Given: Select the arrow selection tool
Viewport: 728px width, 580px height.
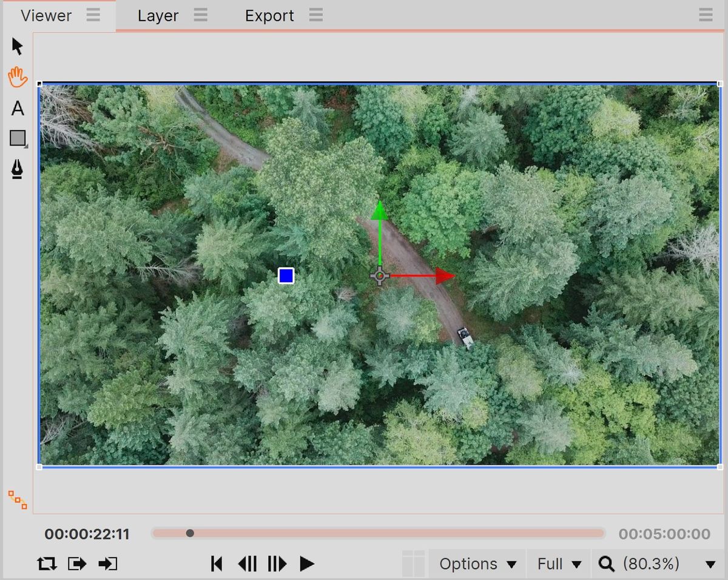Looking at the screenshot, I should tap(18, 46).
